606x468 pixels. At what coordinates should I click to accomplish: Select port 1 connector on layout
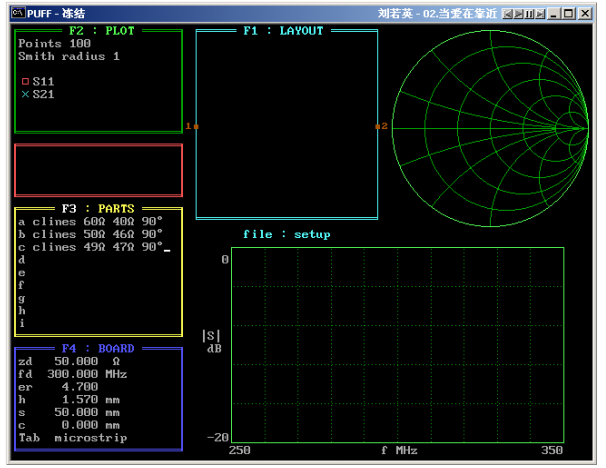[196, 126]
